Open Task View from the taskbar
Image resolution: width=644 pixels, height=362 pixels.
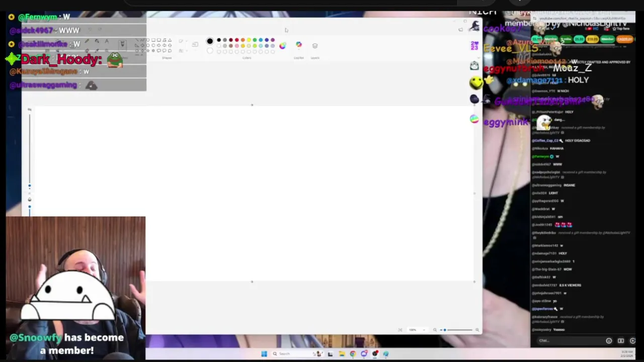(x=330, y=354)
